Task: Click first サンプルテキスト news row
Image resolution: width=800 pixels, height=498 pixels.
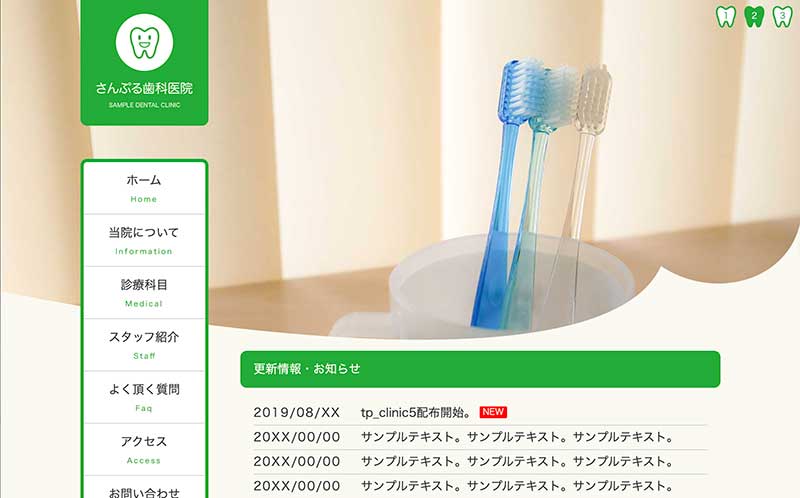Action: coord(480,437)
